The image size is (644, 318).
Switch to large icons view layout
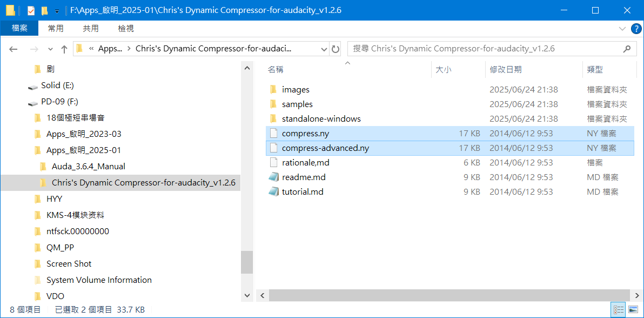[633, 309]
